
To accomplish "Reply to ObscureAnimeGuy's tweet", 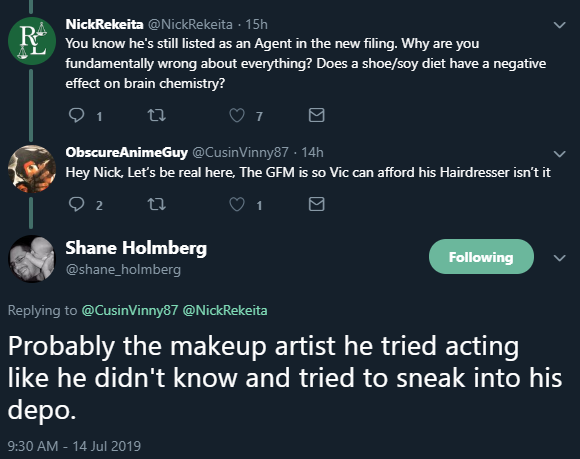I will pyautogui.click(x=77, y=204).
